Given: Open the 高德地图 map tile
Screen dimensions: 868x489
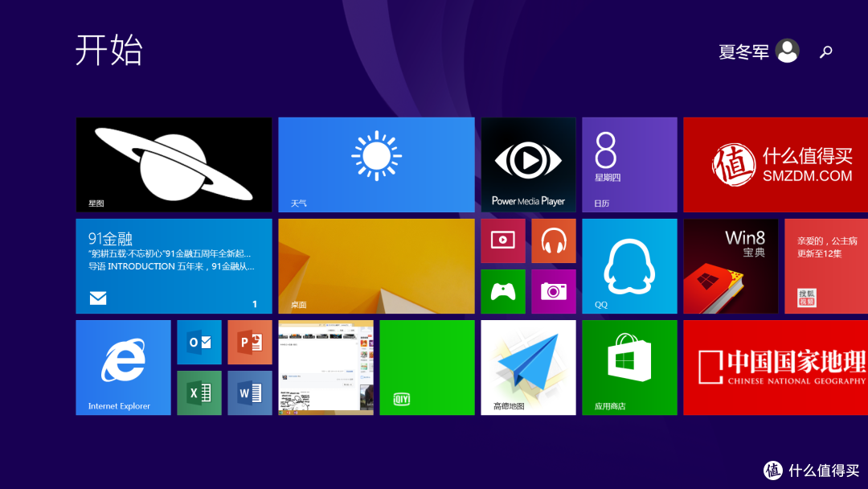Looking at the screenshot, I should click(528, 368).
